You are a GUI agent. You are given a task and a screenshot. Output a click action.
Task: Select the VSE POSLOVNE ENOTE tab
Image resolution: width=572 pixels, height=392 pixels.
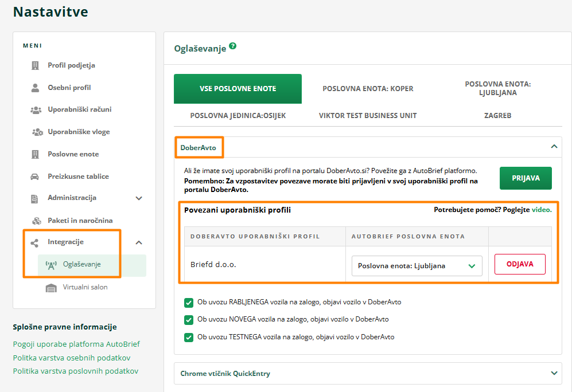click(238, 88)
